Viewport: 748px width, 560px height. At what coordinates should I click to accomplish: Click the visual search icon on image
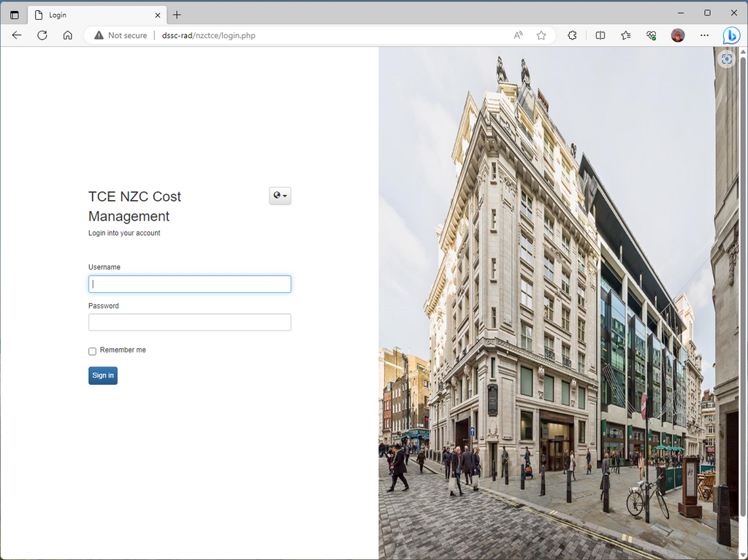point(727,59)
